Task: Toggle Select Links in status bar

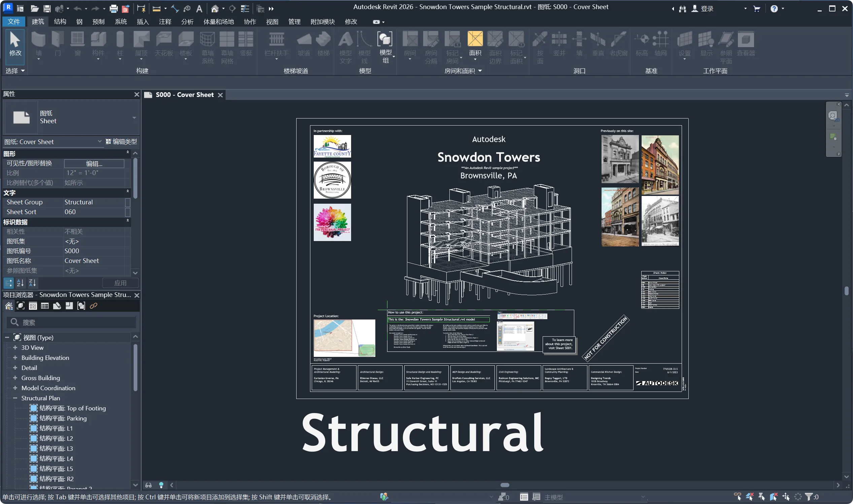Action: point(737,497)
